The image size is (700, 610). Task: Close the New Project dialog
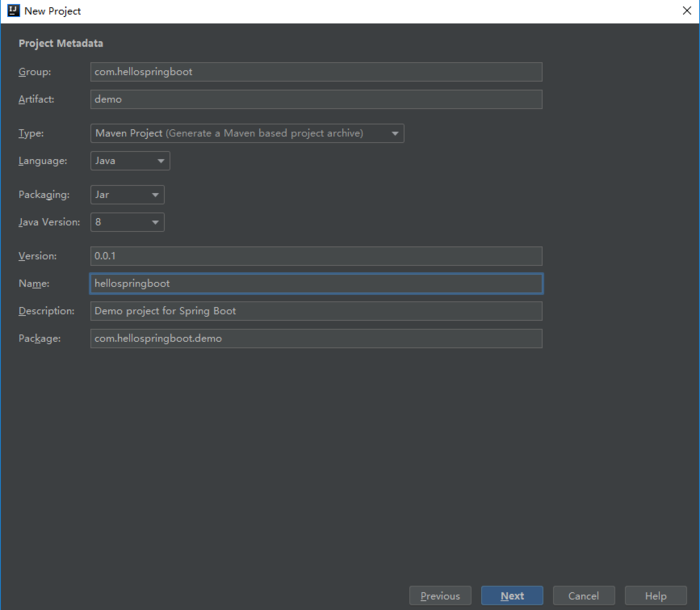pos(682,11)
